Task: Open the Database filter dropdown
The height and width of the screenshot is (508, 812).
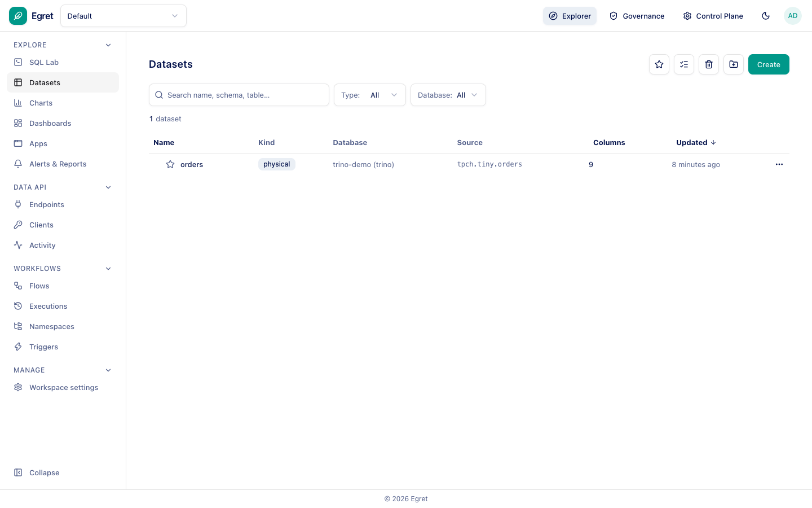Action: coord(448,95)
